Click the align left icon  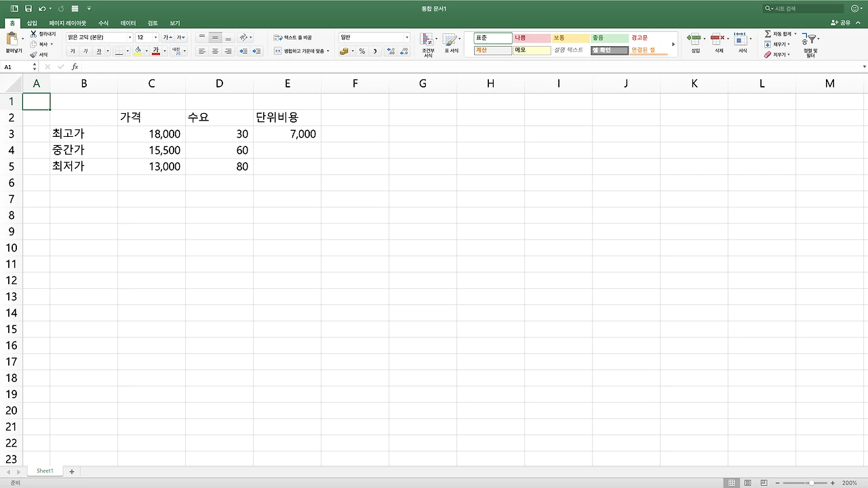click(x=202, y=51)
